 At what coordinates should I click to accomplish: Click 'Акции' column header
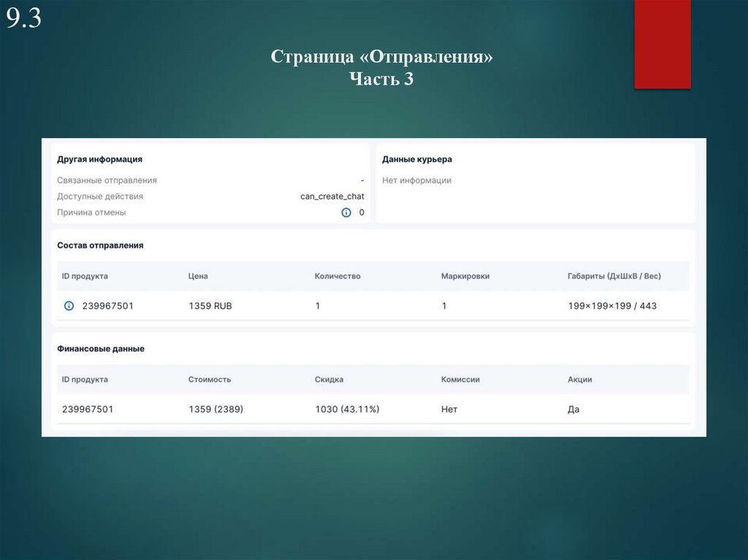point(579,380)
